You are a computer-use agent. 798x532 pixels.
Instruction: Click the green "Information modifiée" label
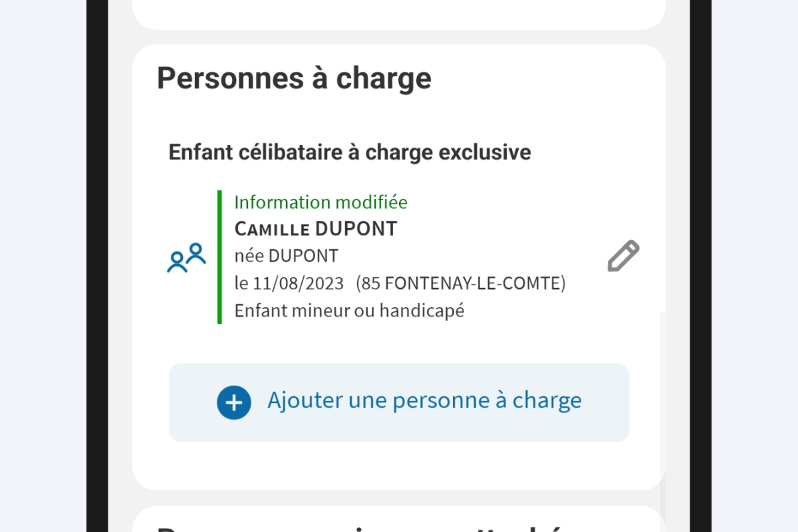pyautogui.click(x=321, y=202)
